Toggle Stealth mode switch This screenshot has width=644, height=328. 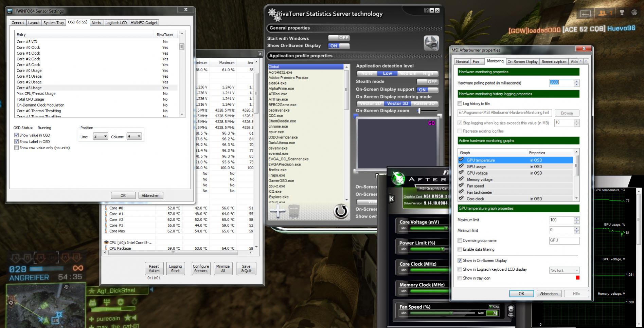click(427, 82)
